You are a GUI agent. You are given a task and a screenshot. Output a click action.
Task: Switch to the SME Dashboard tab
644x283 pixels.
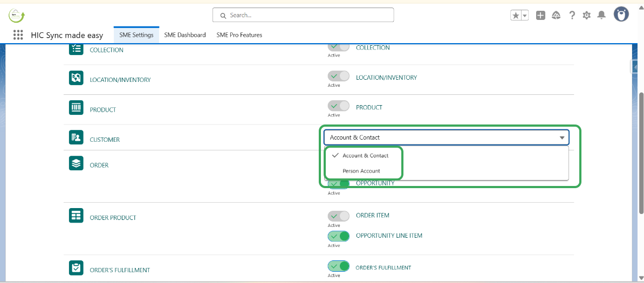pyautogui.click(x=185, y=35)
